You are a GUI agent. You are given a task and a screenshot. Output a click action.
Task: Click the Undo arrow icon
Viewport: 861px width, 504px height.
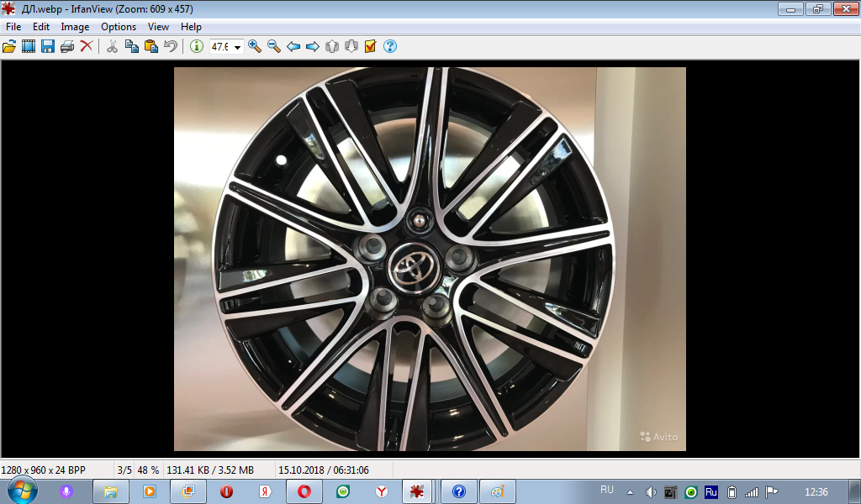(171, 46)
